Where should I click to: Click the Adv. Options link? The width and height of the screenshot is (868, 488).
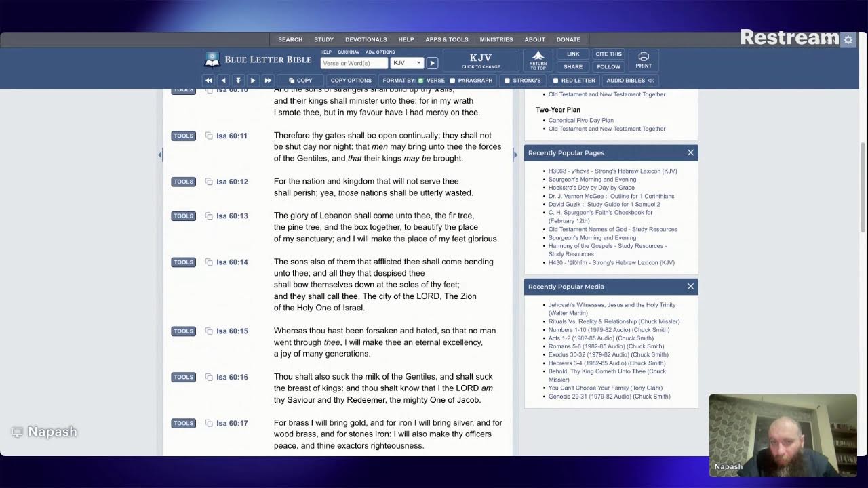pyautogui.click(x=380, y=52)
